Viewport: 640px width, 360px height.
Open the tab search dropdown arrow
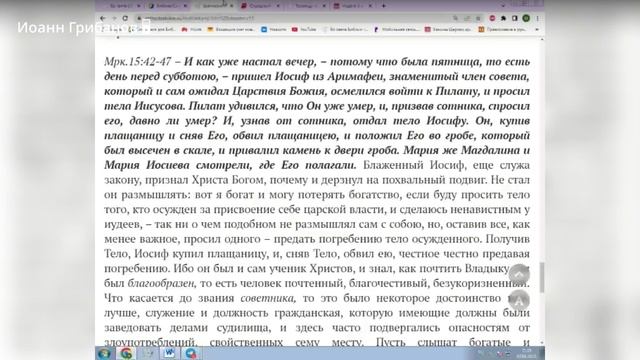click(x=503, y=6)
